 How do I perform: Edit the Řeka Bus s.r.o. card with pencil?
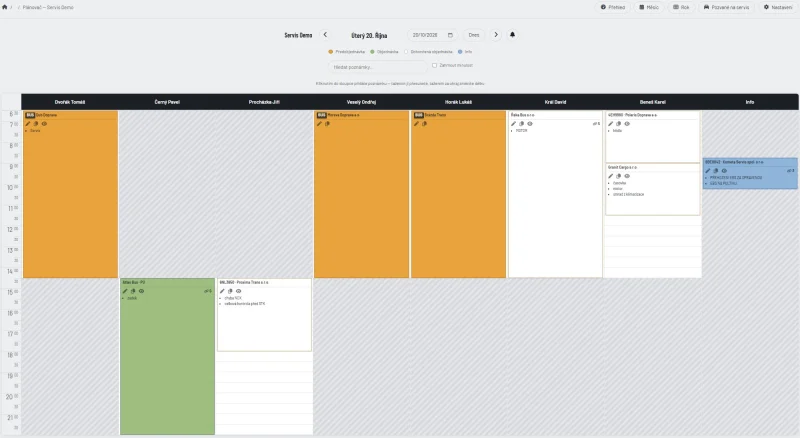point(513,124)
